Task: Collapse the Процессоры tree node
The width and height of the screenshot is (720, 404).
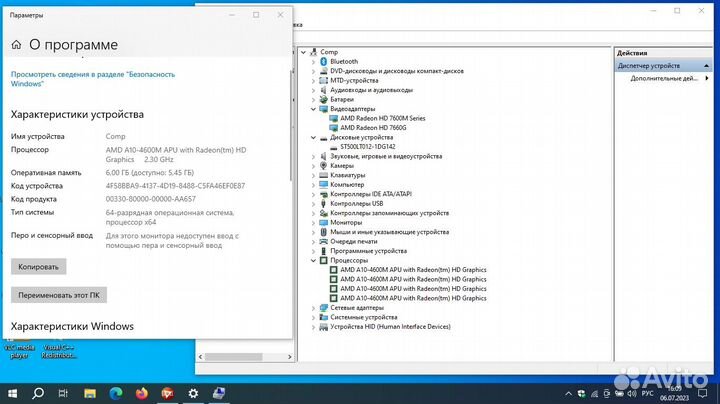Action: tap(313, 260)
